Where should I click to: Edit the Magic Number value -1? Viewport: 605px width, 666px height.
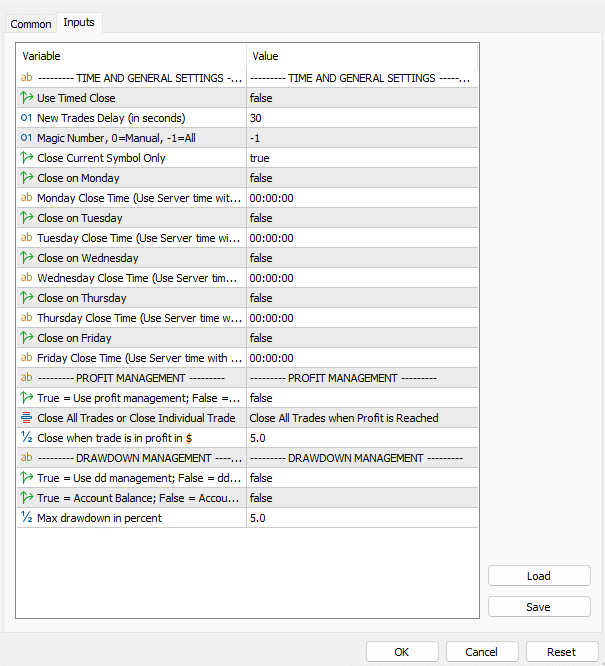click(362, 138)
